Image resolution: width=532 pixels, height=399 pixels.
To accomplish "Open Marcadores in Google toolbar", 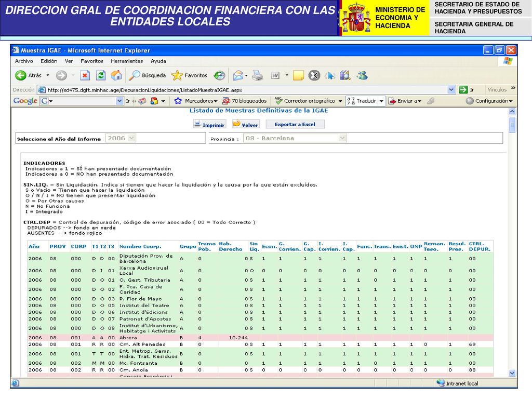I will (x=196, y=101).
